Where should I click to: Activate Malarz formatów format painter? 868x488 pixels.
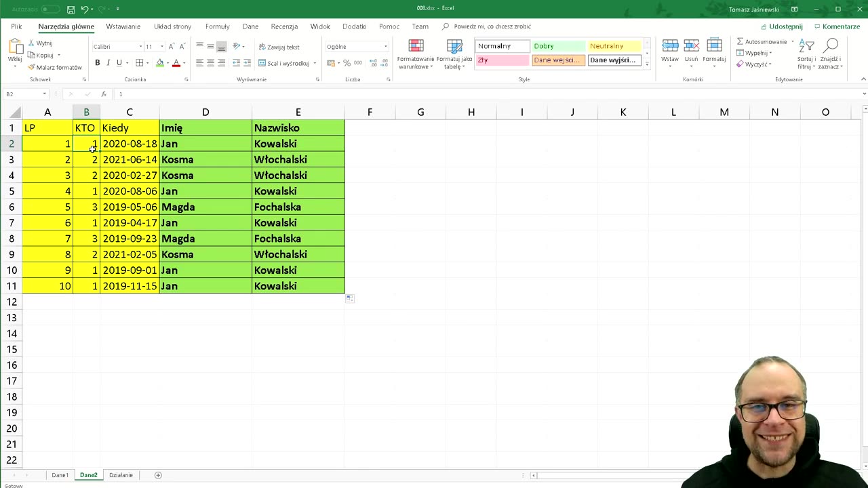click(55, 67)
